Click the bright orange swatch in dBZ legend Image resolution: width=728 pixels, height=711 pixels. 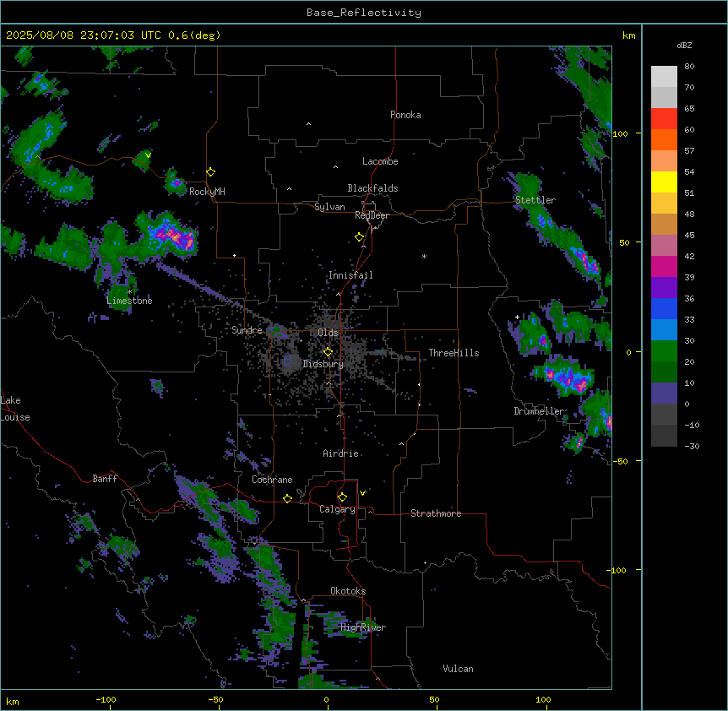(x=664, y=139)
